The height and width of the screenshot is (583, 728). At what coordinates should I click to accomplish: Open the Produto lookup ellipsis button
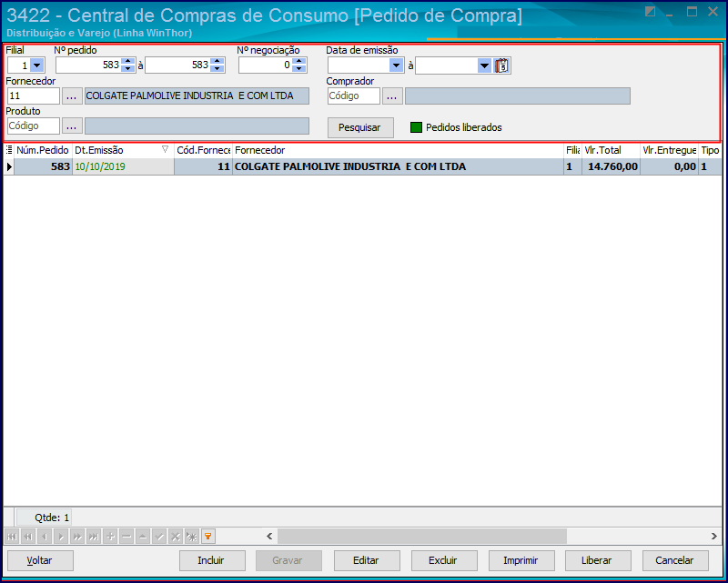72,126
